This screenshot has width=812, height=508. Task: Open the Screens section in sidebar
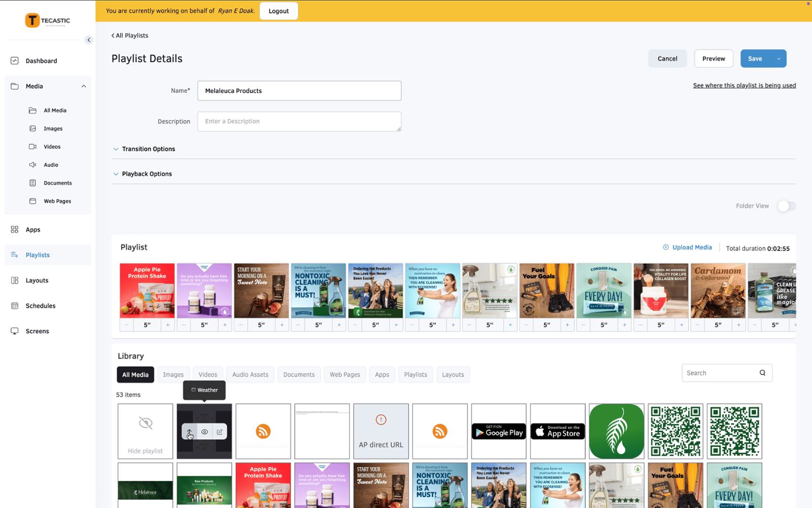pyautogui.click(x=37, y=331)
